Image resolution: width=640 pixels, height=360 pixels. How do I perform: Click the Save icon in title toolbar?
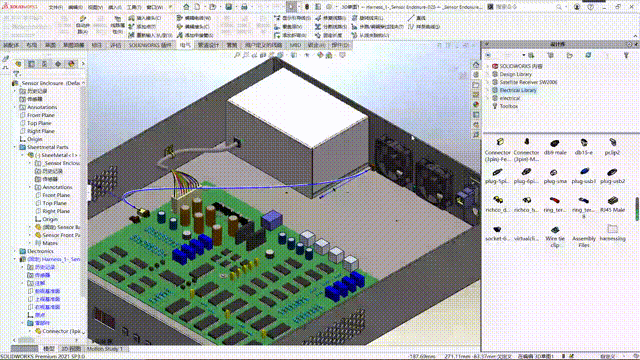tap(229, 7)
